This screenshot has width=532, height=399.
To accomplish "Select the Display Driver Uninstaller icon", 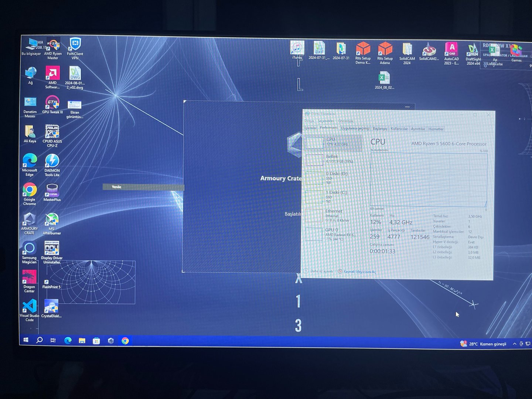I will coord(52,253).
